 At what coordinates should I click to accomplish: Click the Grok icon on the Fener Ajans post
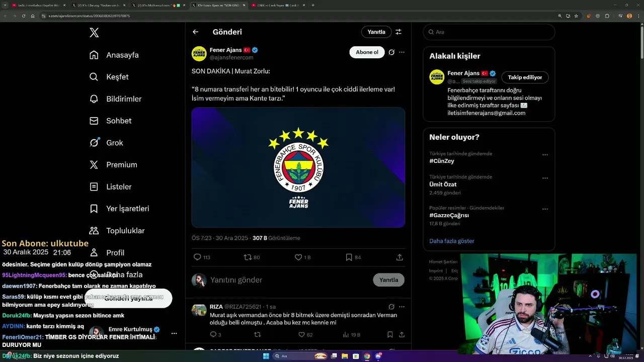click(391, 52)
